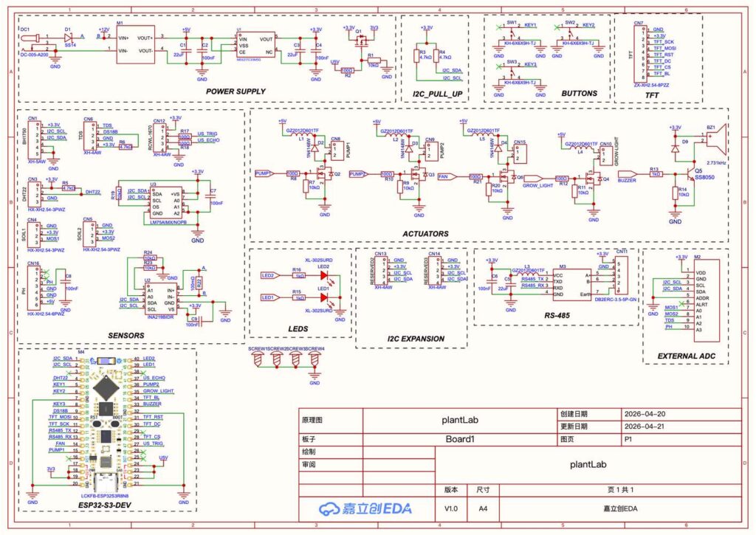756x535 pixels.
Task: Click the SENSORS section title
Action: [126, 336]
